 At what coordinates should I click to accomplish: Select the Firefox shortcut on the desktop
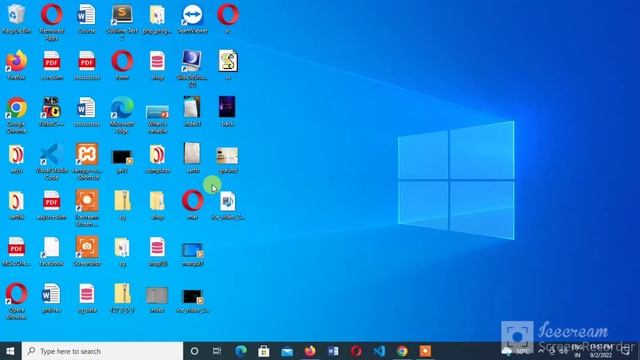(x=16, y=65)
